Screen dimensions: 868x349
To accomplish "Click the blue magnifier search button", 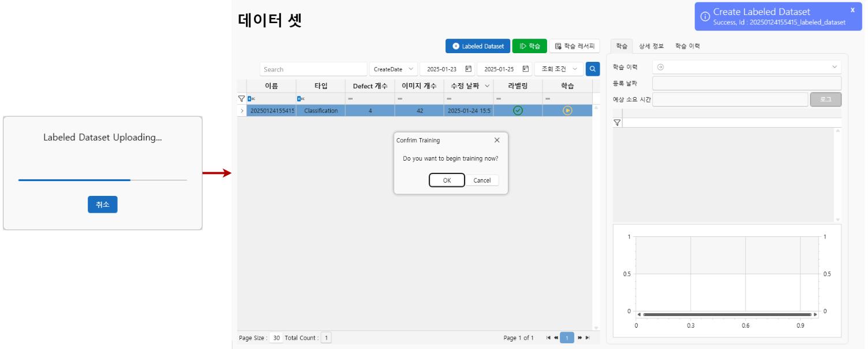I will coord(592,69).
